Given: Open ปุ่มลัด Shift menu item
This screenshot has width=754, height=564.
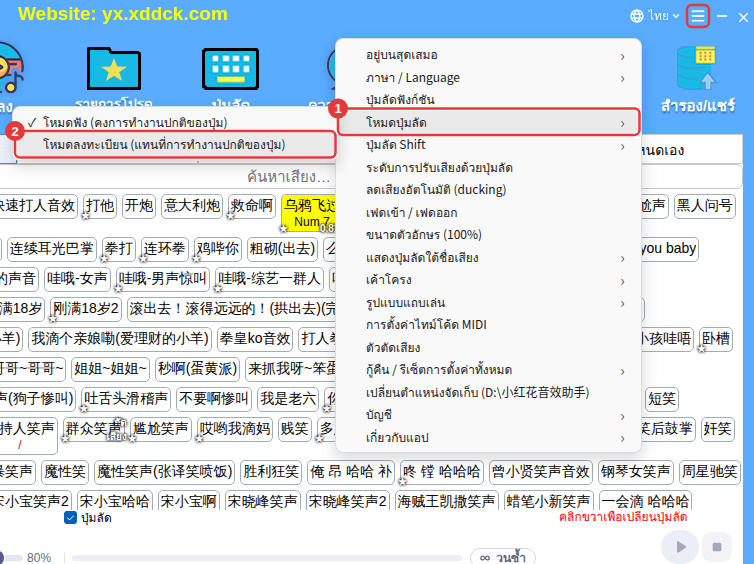Looking at the screenshot, I should click(488, 145).
